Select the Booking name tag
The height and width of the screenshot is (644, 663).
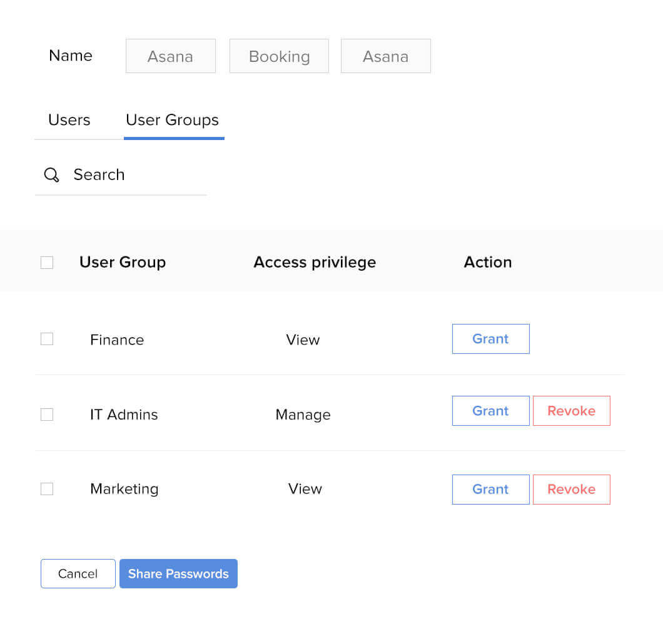[x=279, y=56]
